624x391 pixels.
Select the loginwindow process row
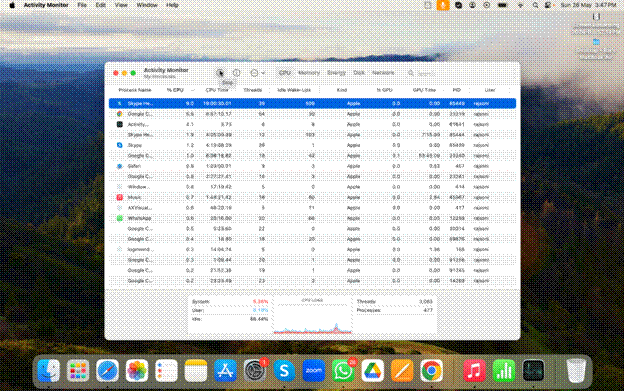coord(312,249)
